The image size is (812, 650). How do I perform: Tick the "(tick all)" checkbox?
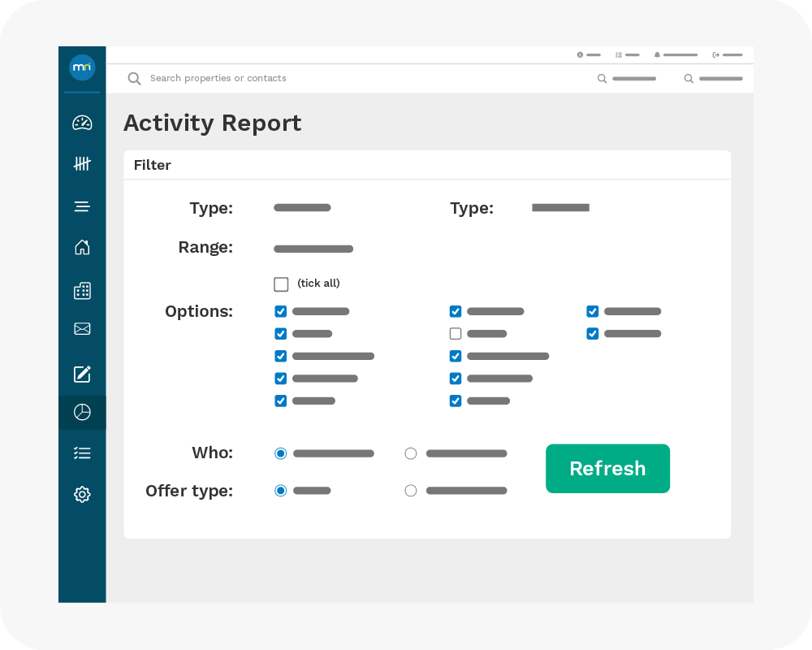pos(281,284)
